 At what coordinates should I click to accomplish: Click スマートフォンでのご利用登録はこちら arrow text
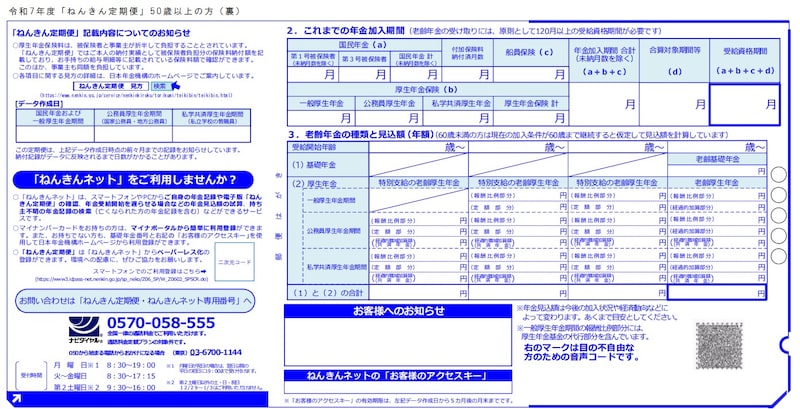tap(149, 271)
